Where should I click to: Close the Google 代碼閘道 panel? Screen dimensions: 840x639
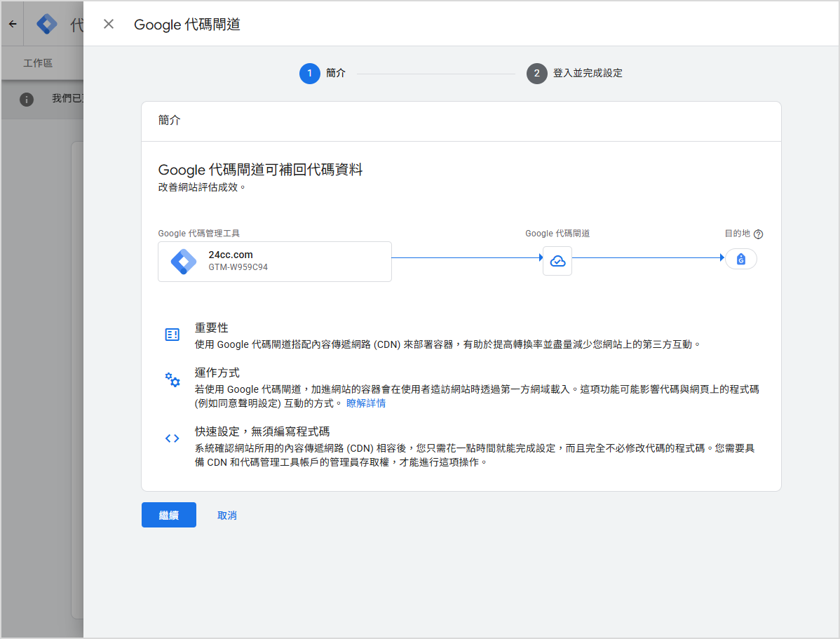109,24
